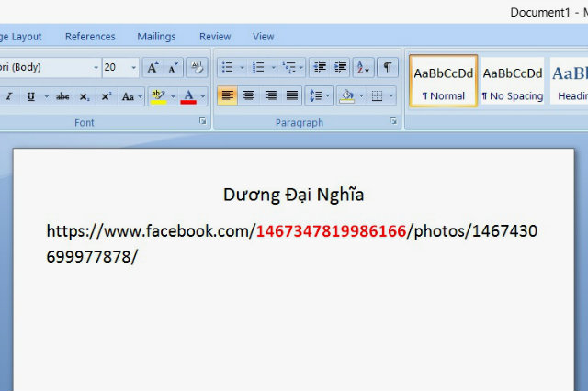Click the text 699977878/ on second line
This screenshot has width=588, height=391.
92,257
